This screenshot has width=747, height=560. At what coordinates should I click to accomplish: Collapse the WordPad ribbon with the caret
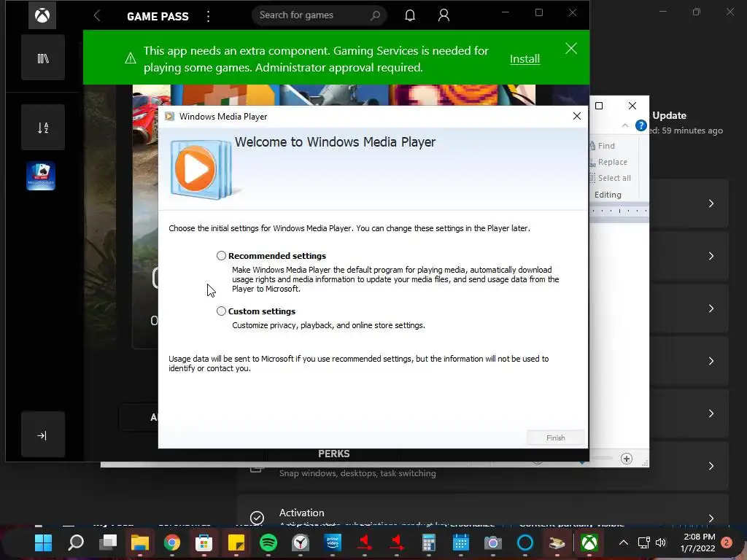point(625,125)
